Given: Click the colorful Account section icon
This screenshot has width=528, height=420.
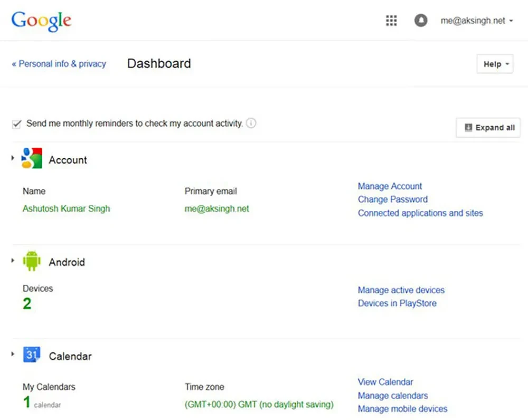Looking at the screenshot, I should click(x=31, y=158).
